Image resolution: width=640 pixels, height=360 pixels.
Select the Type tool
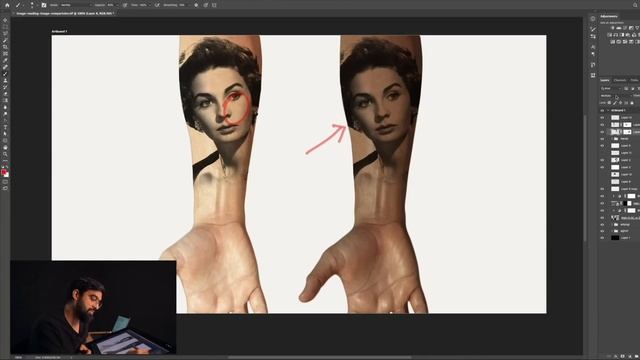point(5,127)
